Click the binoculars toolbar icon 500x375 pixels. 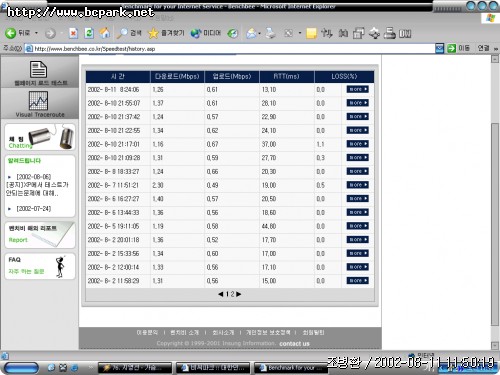(x=343, y=33)
